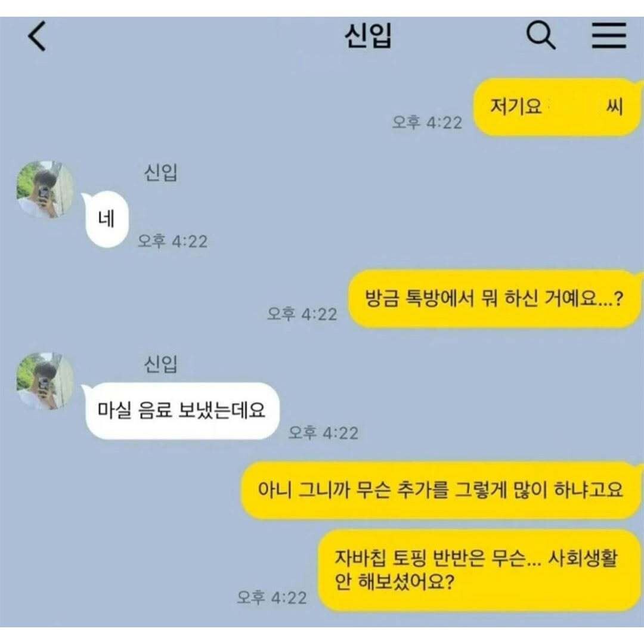Screen dimensions: 644x644
Task: Select the white 네 reply bubble
Action: click(x=107, y=219)
